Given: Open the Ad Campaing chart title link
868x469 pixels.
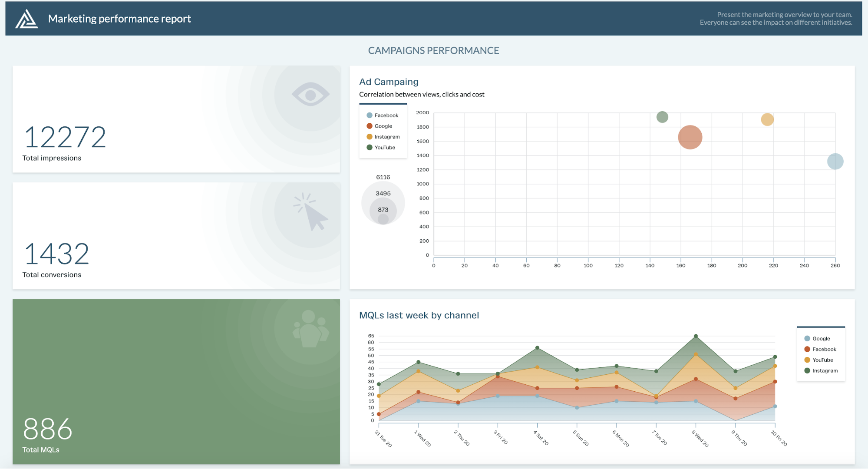Looking at the screenshot, I should [388, 82].
